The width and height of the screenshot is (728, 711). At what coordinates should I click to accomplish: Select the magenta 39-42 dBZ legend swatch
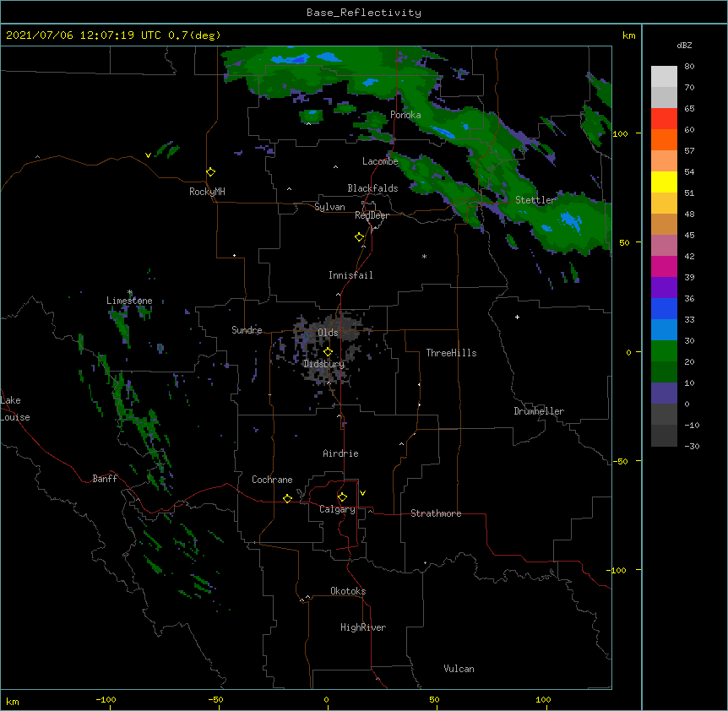pyautogui.click(x=664, y=266)
